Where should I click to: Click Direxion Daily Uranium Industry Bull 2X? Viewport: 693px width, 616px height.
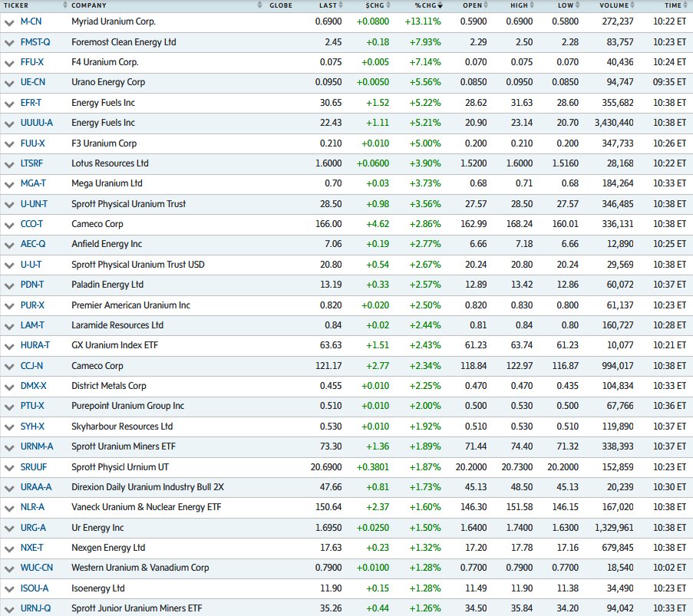point(147,486)
